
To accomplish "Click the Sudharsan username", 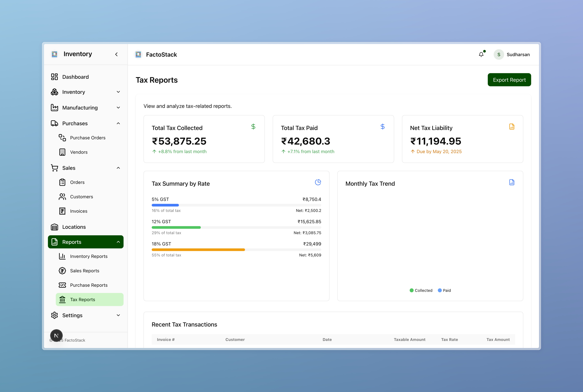I will click(x=518, y=54).
